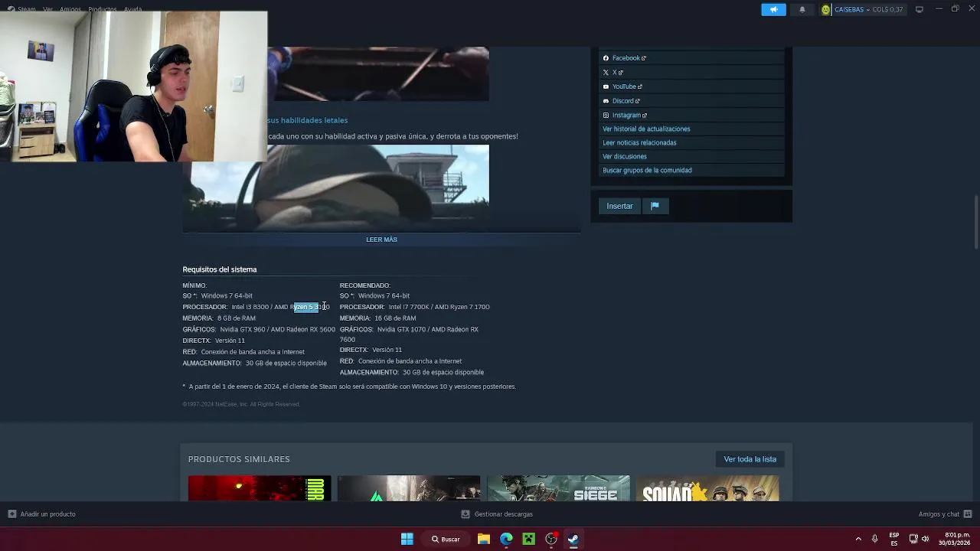Open the Productos menu
The width and height of the screenshot is (980, 551).
[102, 9]
